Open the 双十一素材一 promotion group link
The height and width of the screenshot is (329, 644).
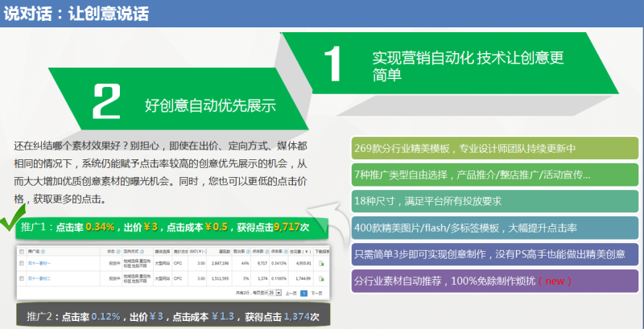tap(39, 263)
